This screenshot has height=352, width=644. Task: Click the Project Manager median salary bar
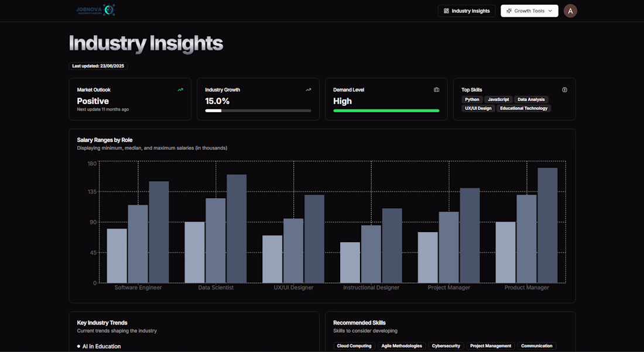449,247
